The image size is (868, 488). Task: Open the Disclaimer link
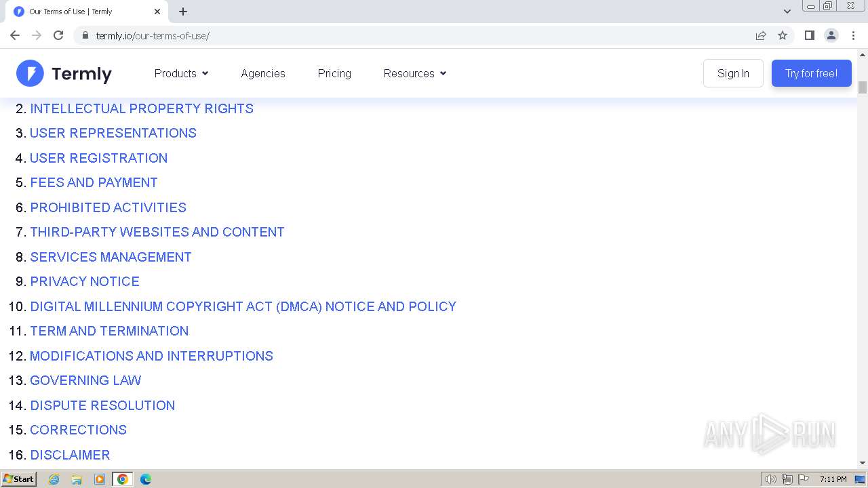(70, 455)
